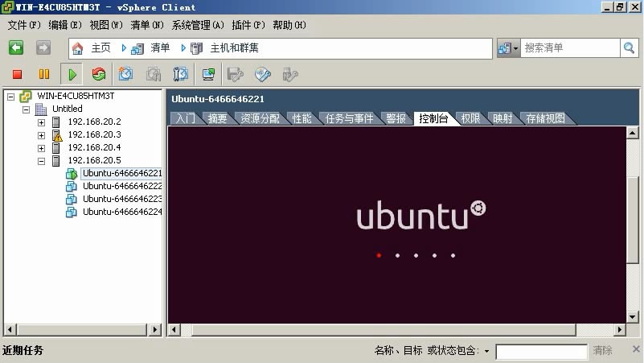Image resolution: width=644 pixels, height=363 pixels.
Task: Click the console vertical scrollbar up arrow
Action: (x=633, y=133)
